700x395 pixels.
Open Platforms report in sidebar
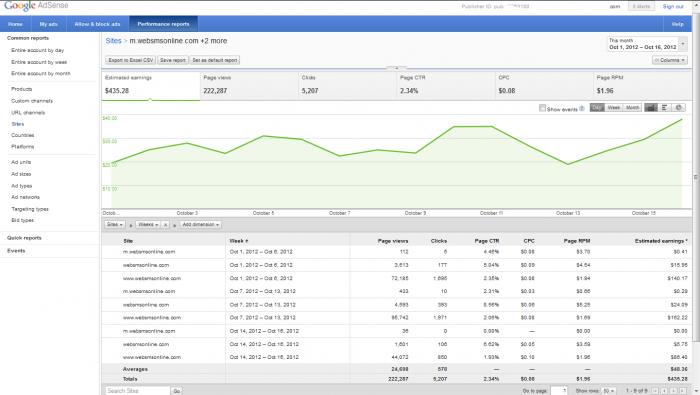point(22,146)
